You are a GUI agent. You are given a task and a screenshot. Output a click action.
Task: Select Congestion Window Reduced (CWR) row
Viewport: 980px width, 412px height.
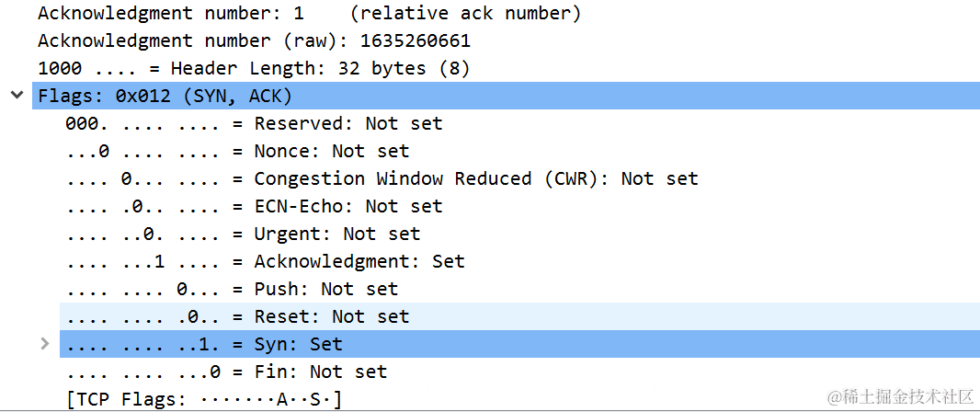[x=382, y=178]
